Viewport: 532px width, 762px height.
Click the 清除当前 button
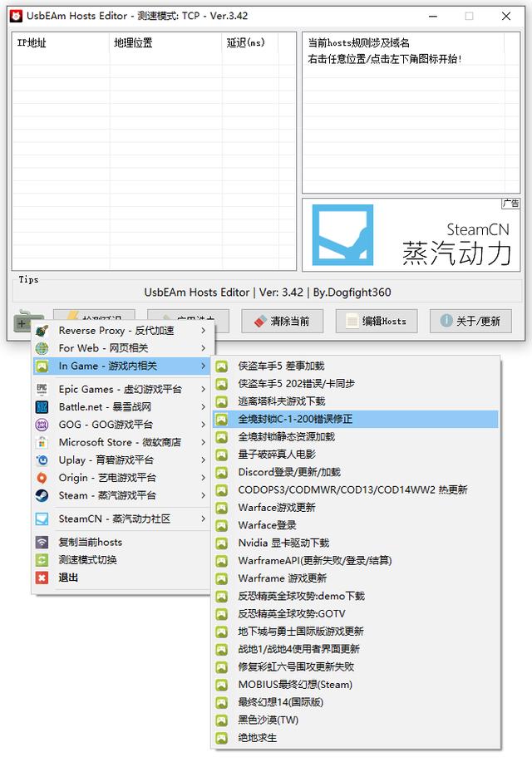282,321
